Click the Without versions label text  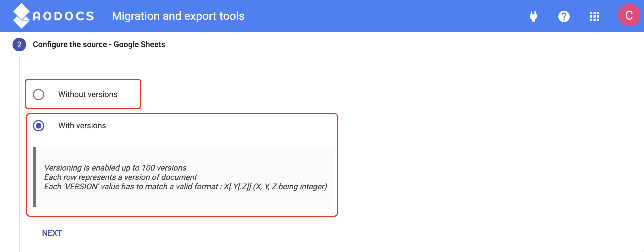88,94
